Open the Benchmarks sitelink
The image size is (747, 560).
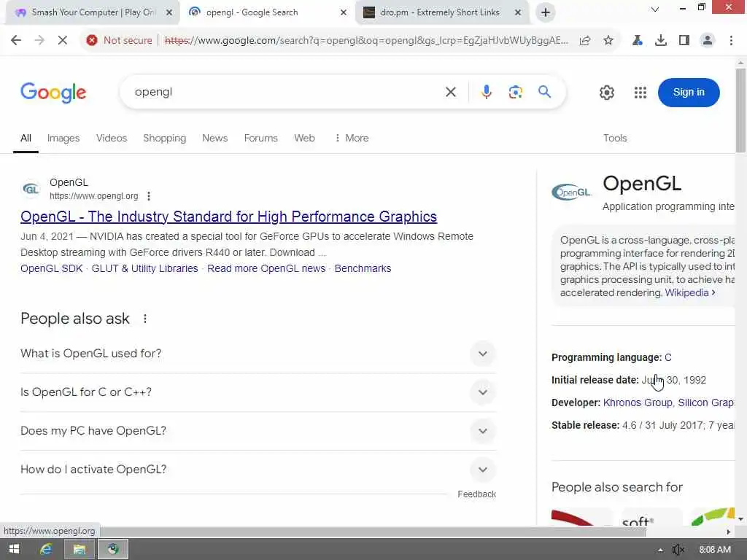(363, 268)
